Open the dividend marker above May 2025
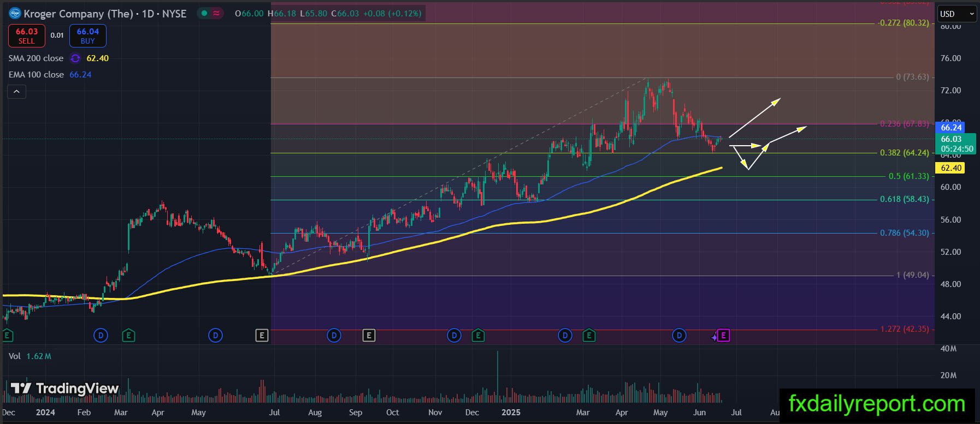980x424 pixels. (679, 335)
